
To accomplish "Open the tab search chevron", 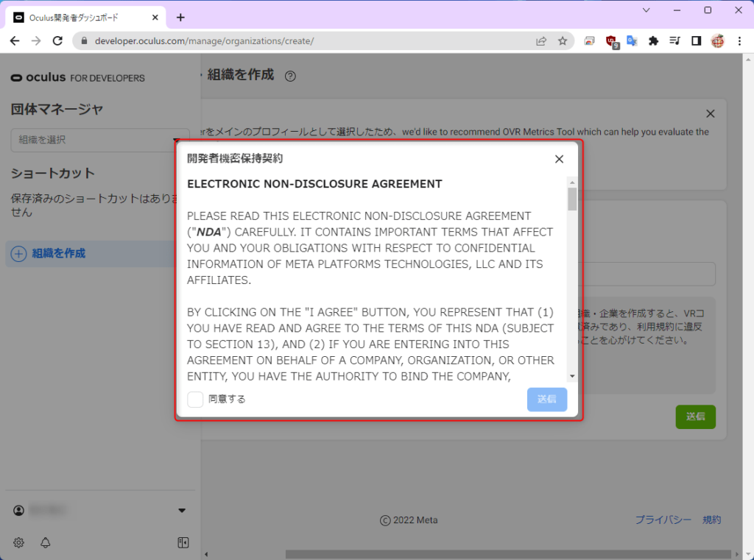I will click(x=646, y=10).
